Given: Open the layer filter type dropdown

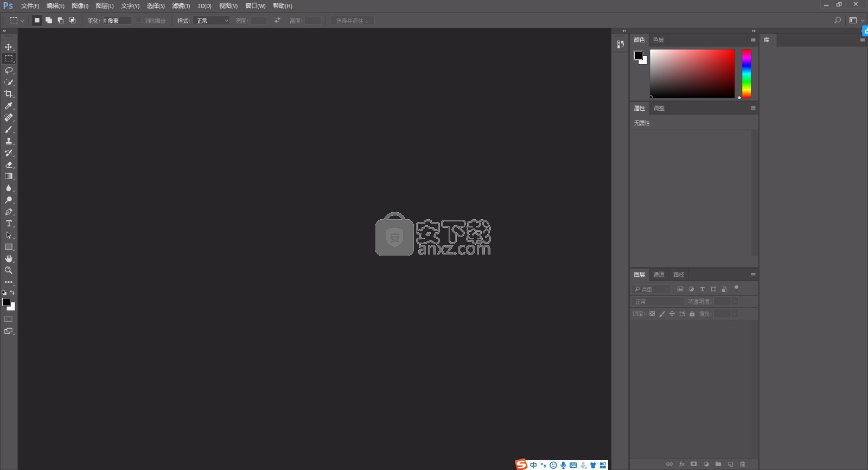Looking at the screenshot, I should [651, 289].
